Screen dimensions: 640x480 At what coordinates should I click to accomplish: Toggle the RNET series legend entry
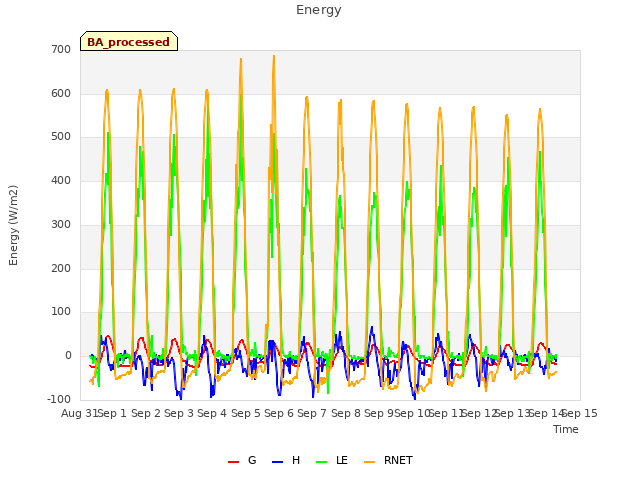tap(388, 460)
